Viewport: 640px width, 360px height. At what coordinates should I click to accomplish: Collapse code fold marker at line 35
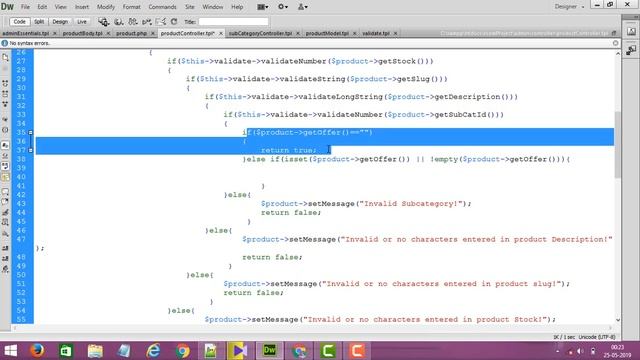coord(31,133)
